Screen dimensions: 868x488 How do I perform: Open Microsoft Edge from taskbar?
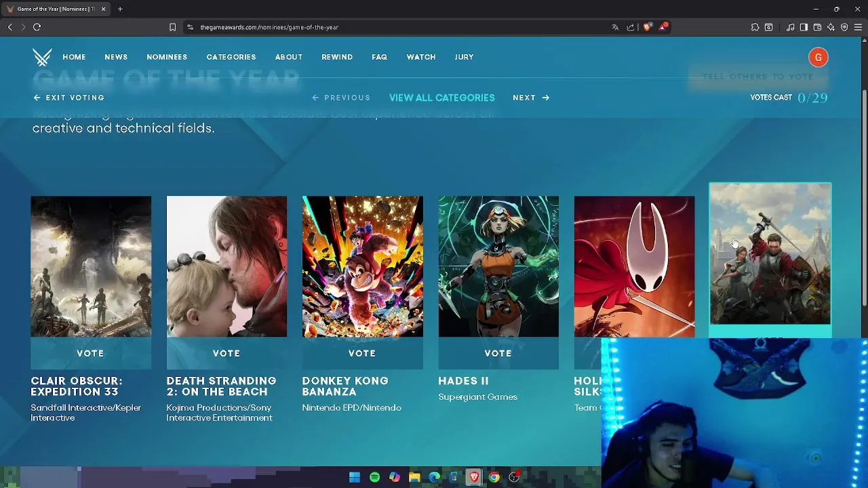tap(434, 477)
